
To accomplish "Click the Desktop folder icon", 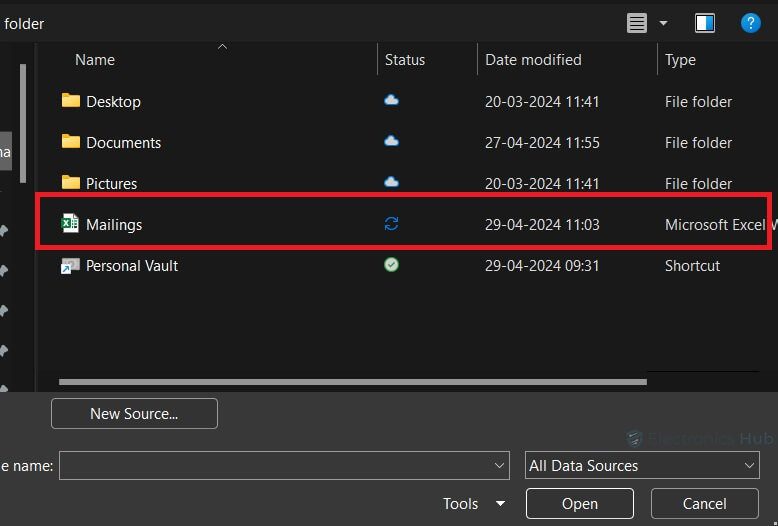I will point(70,101).
